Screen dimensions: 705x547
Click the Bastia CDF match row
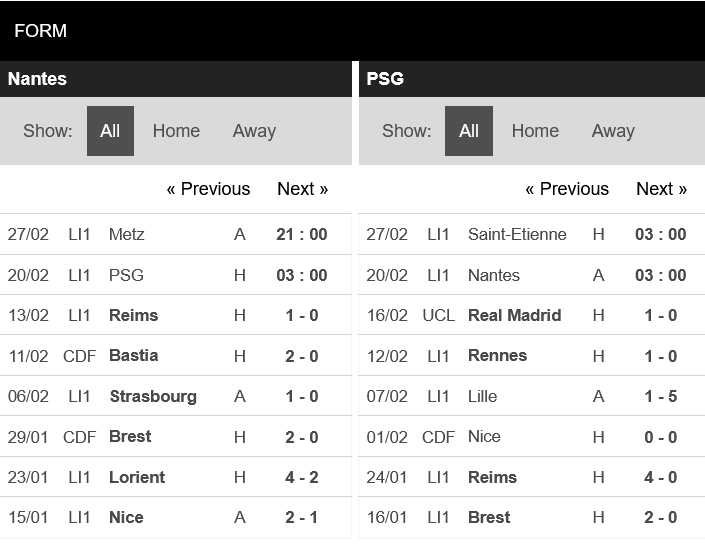(x=176, y=356)
